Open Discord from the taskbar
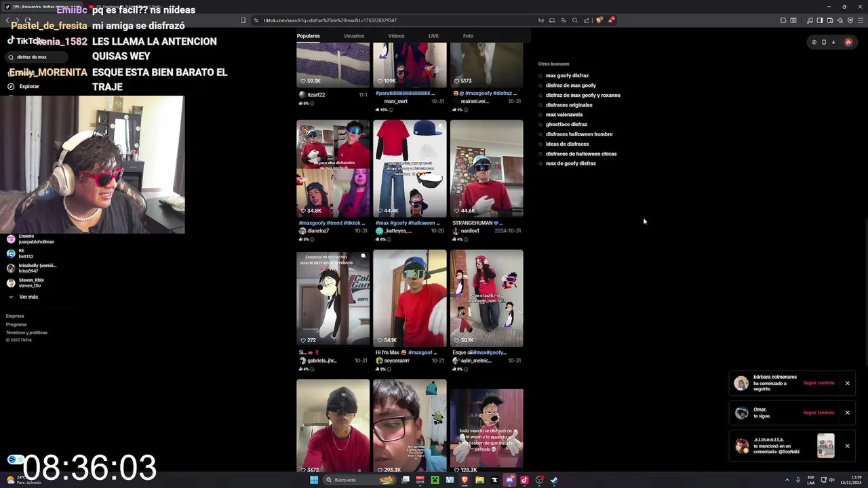 pos(509,480)
